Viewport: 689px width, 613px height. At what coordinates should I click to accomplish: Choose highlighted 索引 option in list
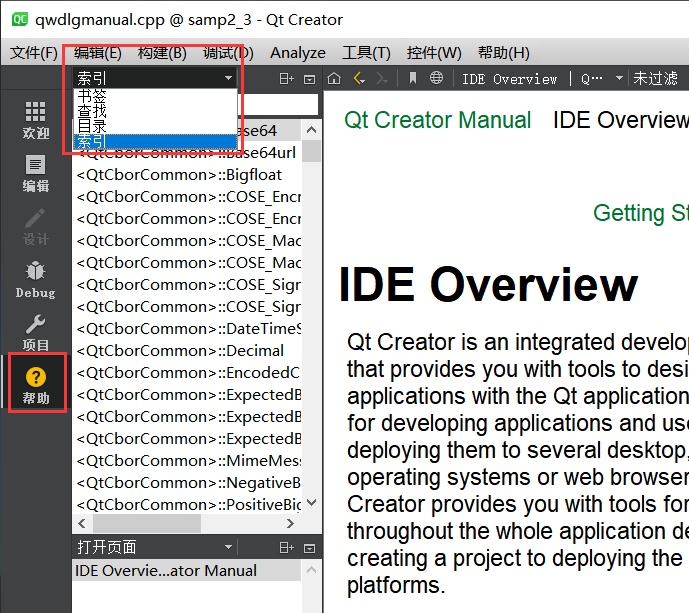click(155, 141)
